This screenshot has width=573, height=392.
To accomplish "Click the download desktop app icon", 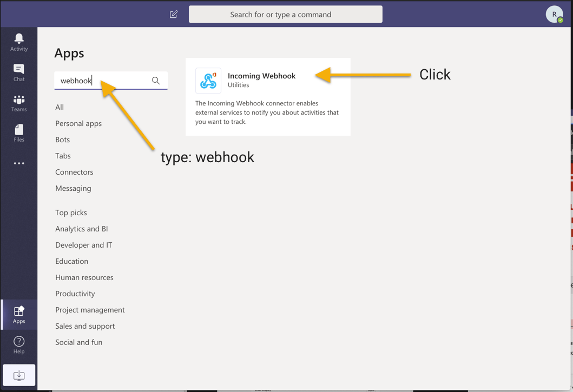I will tap(19, 375).
